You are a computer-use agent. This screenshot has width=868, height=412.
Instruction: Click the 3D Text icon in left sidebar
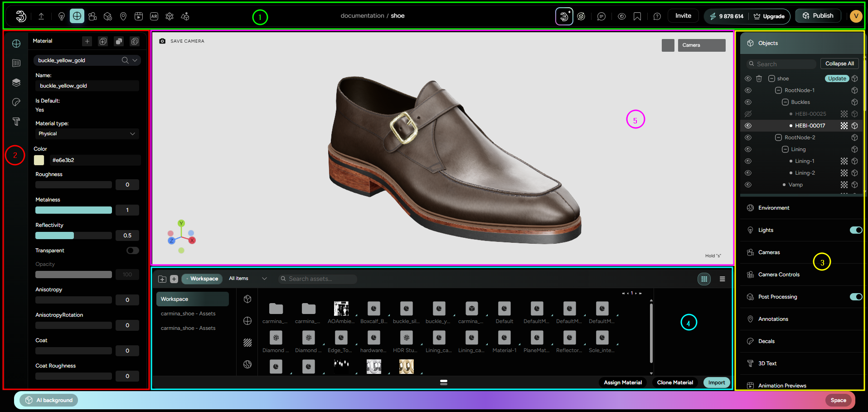pos(16,122)
